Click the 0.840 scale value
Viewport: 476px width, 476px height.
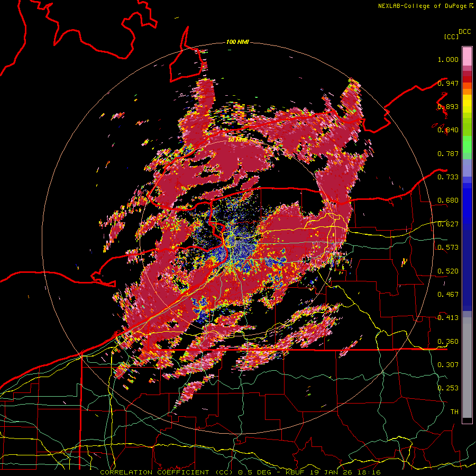click(x=448, y=130)
